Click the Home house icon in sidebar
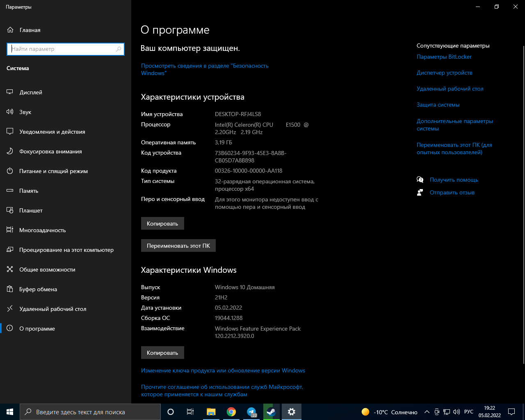525x420 pixels. (x=10, y=30)
